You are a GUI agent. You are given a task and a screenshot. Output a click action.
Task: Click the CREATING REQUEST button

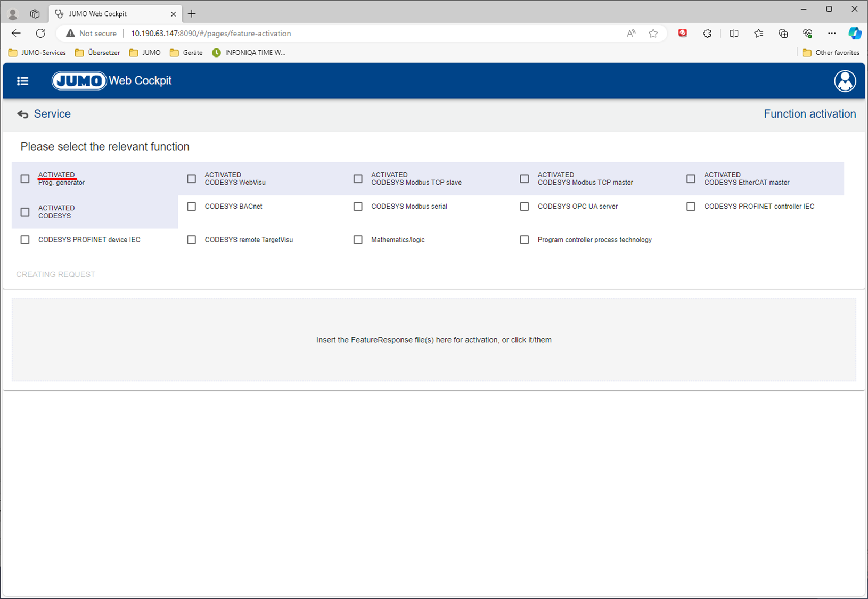point(56,274)
